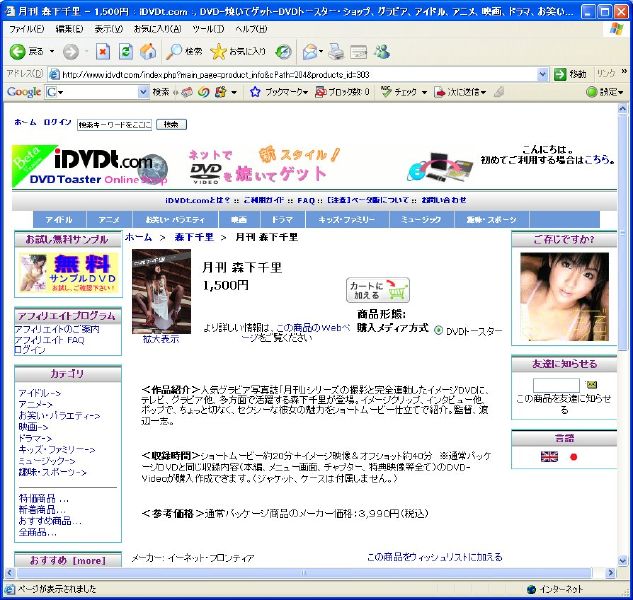The height and width of the screenshot is (600, 633).
Task: Switch to the アニメ category tab
Action: [x=108, y=219]
